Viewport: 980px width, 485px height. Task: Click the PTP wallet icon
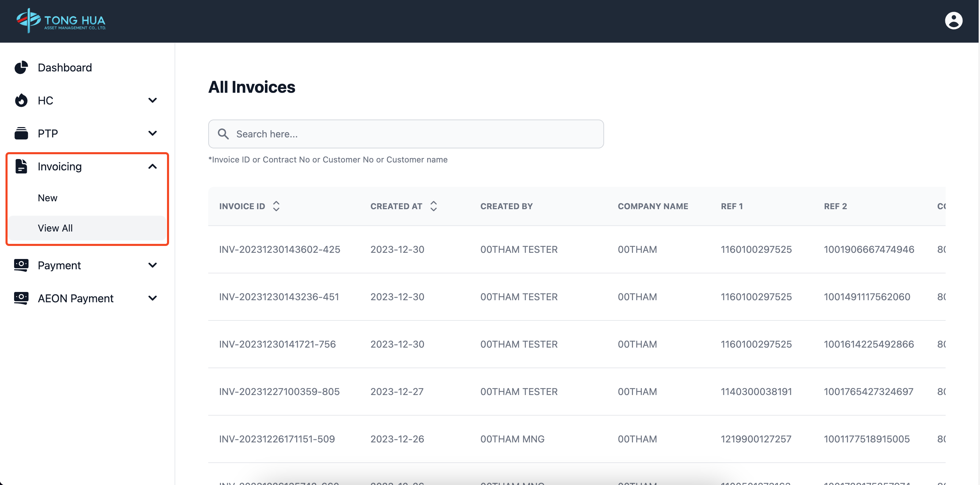tap(21, 134)
